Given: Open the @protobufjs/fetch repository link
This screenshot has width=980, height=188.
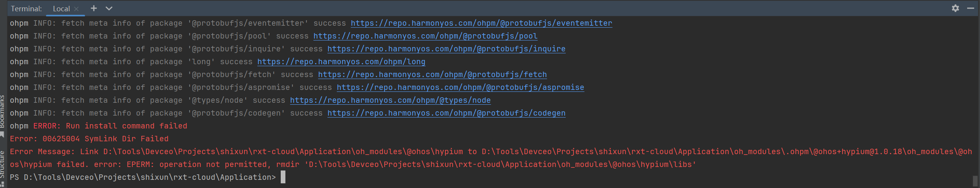Looking at the screenshot, I should pos(432,75).
